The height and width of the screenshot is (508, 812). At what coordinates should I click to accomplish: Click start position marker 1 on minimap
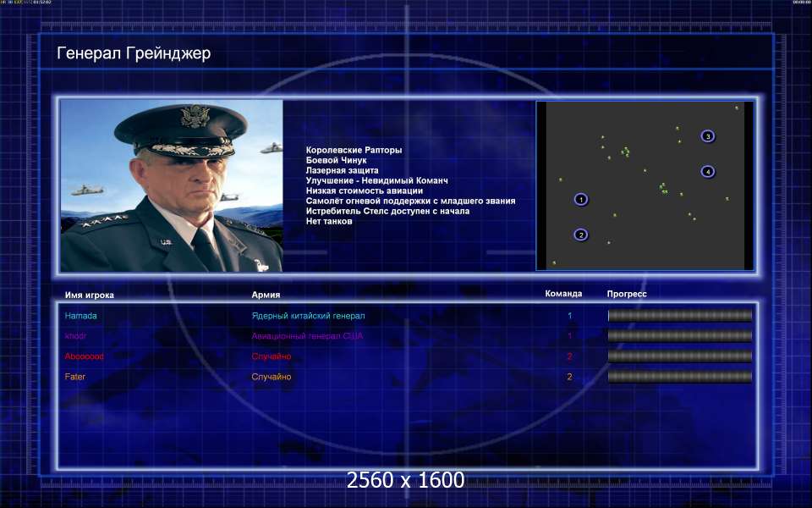tap(581, 199)
